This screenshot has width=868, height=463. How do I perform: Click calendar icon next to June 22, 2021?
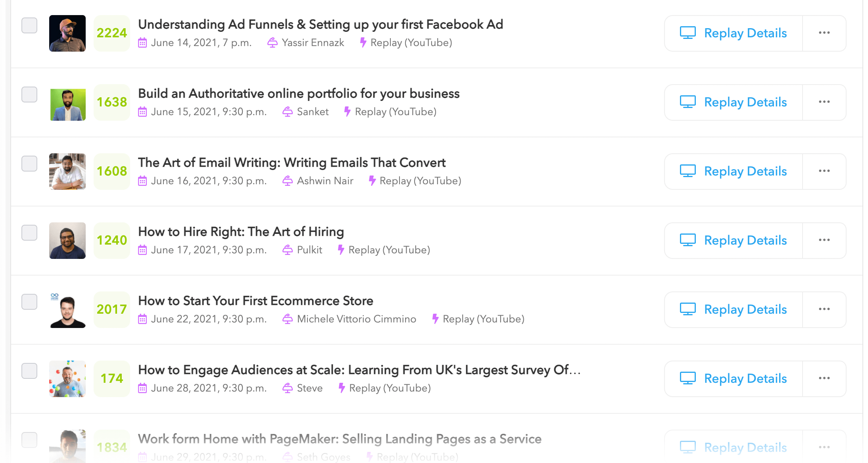[142, 319]
